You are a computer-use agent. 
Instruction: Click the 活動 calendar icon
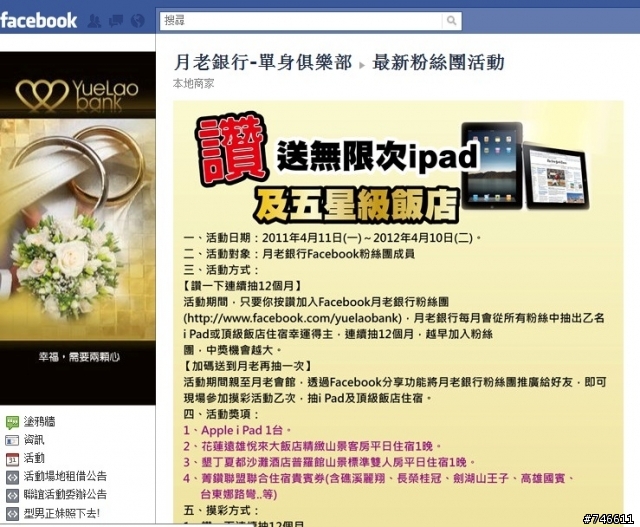(x=12, y=459)
